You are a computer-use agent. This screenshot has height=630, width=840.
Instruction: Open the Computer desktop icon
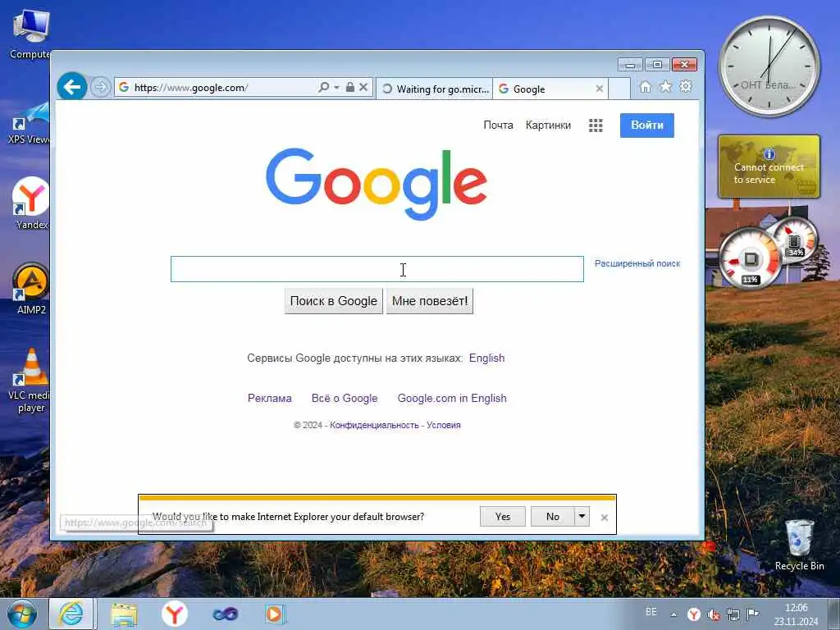[x=30, y=34]
